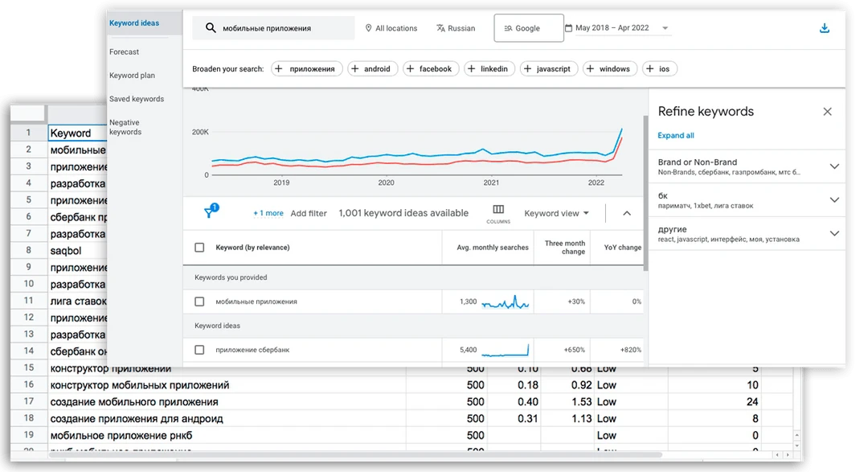Open the Keyword view dropdown
This screenshot has height=472, width=868.
coord(558,212)
